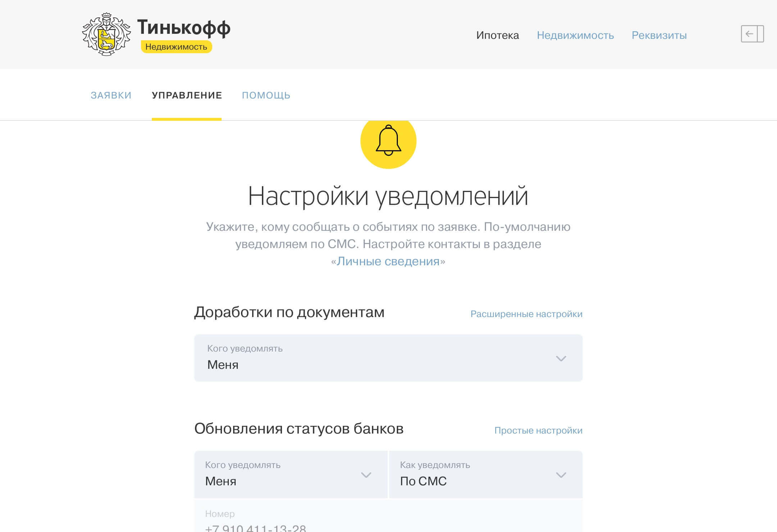This screenshot has width=777, height=532.
Task: Switch to Простые настройки for bank statuses
Action: (538, 431)
